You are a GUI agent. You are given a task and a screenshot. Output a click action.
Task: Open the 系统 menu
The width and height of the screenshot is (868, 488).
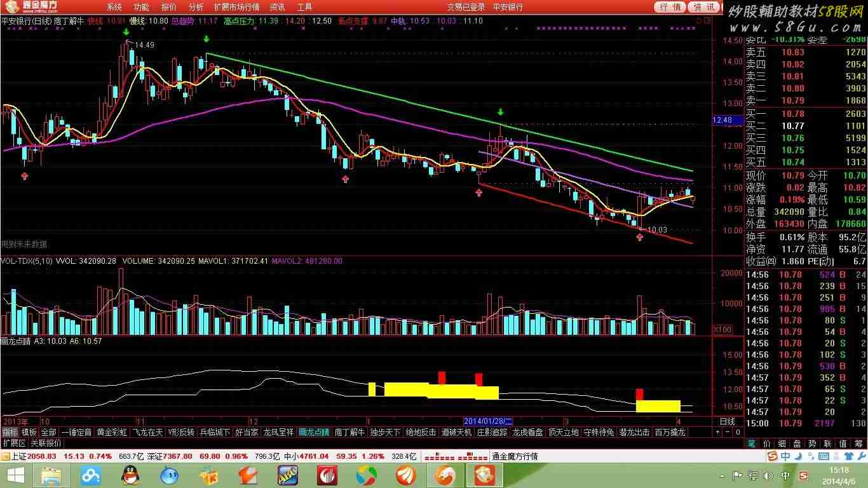pos(114,7)
